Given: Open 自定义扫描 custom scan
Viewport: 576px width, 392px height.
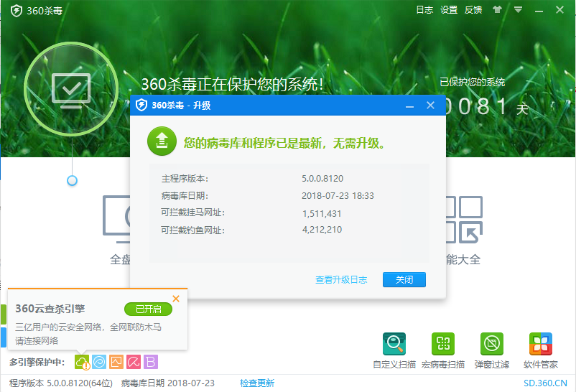Looking at the screenshot, I should [x=394, y=350].
